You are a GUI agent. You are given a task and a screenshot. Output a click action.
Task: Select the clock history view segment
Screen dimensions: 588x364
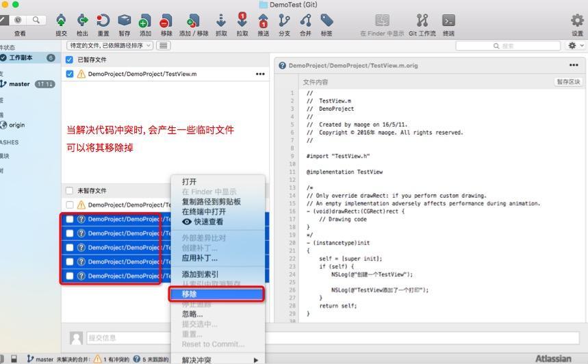coord(18,20)
